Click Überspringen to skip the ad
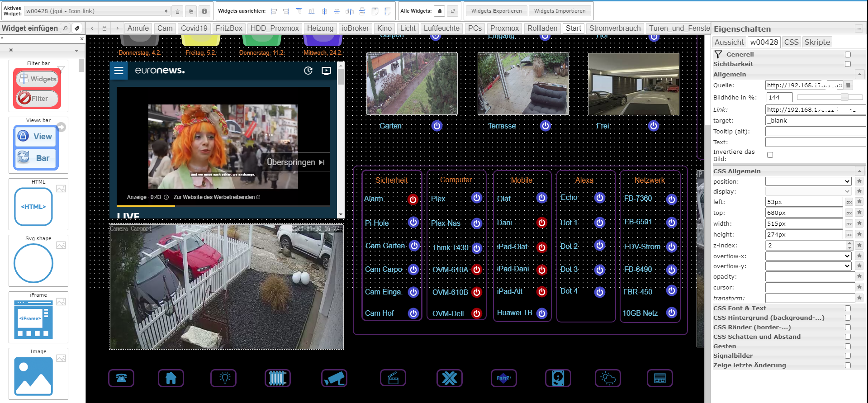The height and width of the screenshot is (403, 868). (295, 162)
